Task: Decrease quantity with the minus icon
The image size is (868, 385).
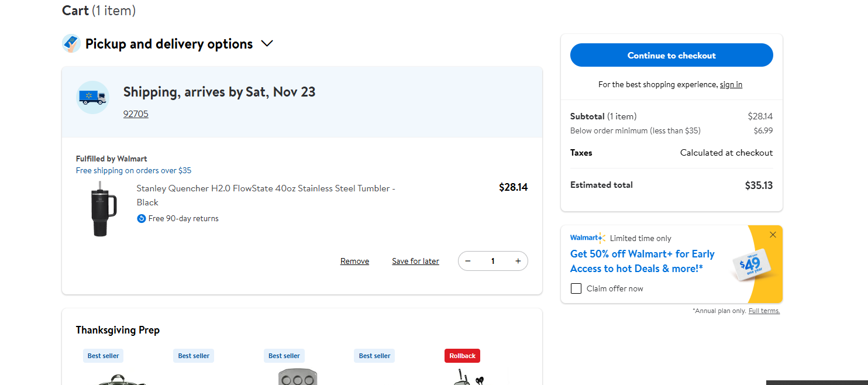Action: click(x=468, y=261)
